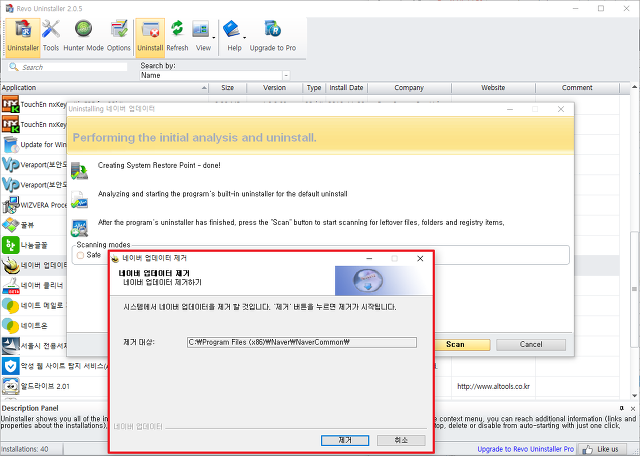This screenshot has height=456, width=640.
Task: Select the 네이트 메일로 entry icon
Action: tap(10, 305)
